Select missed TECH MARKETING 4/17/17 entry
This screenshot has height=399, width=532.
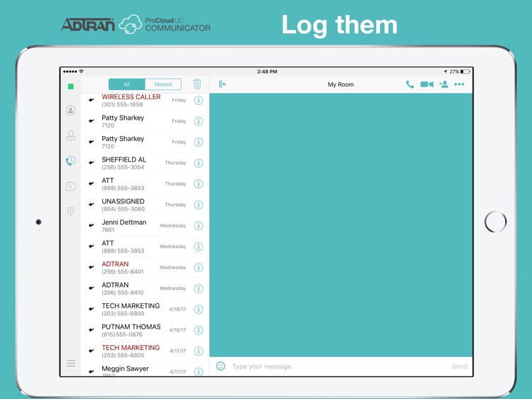pos(145,351)
